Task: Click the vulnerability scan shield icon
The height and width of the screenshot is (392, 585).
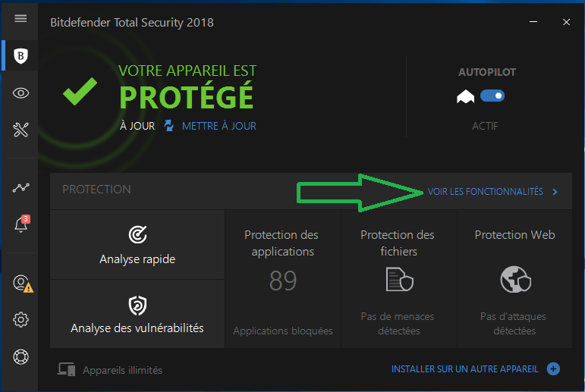Action: (137, 306)
